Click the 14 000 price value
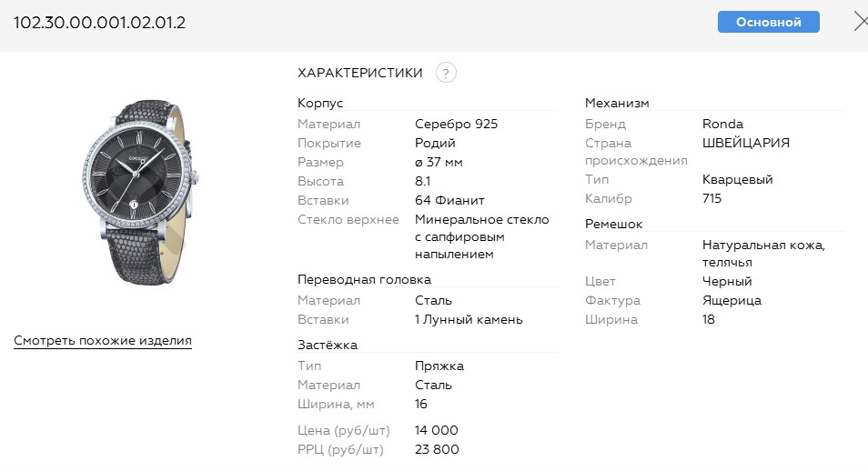This screenshot has width=868, height=471. pyautogui.click(x=437, y=430)
